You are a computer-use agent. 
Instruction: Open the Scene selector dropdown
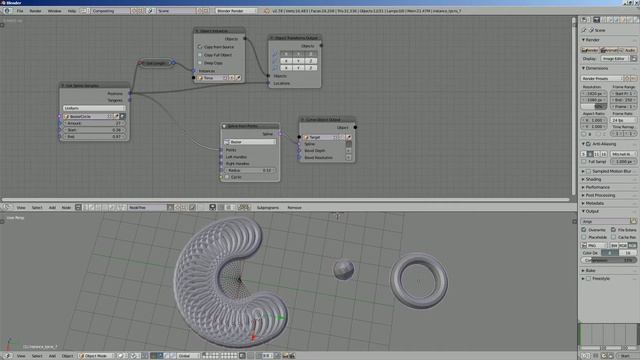tap(177, 11)
